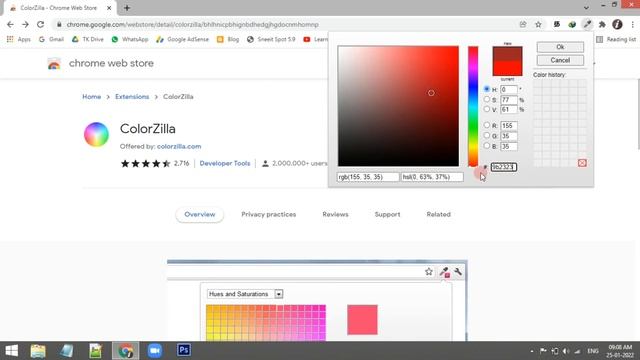Follow the Extensions breadcrumb link
The height and width of the screenshot is (360, 640).
[x=132, y=97]
